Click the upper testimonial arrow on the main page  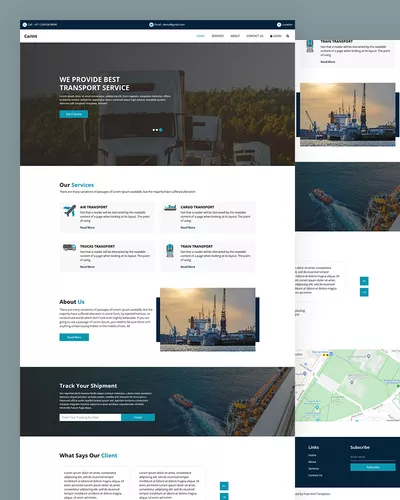coord(224,486)
